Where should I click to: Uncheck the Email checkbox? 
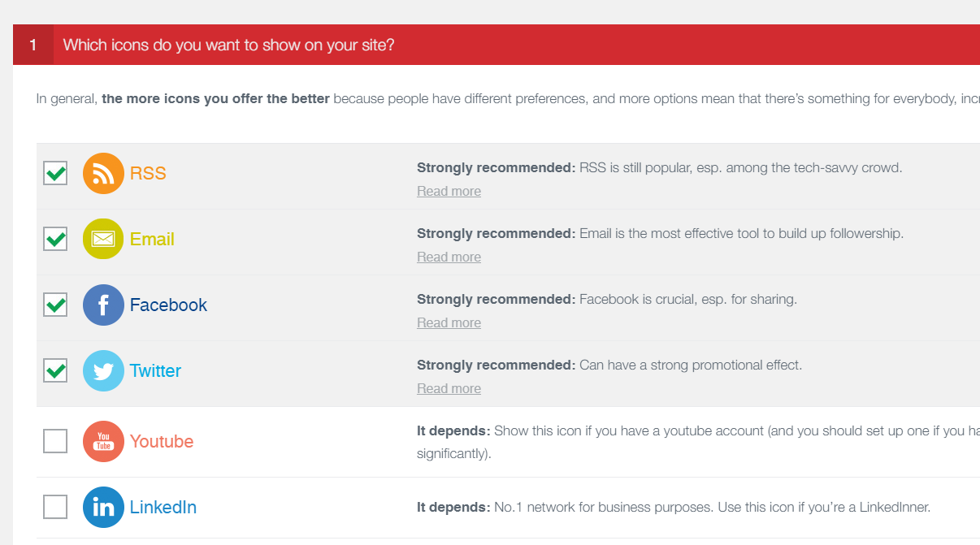[x=55, y=239]
